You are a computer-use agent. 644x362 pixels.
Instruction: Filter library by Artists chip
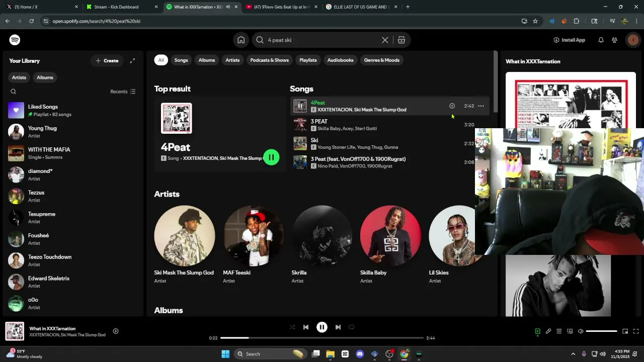point(19,77)
